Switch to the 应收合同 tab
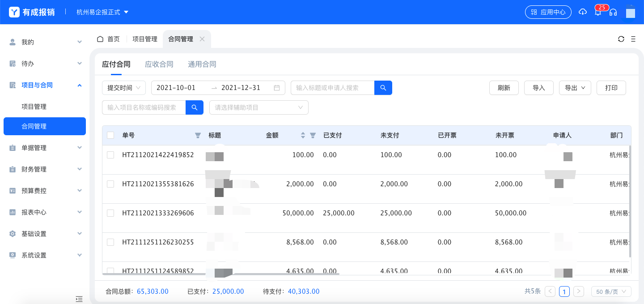 point(159,64)
